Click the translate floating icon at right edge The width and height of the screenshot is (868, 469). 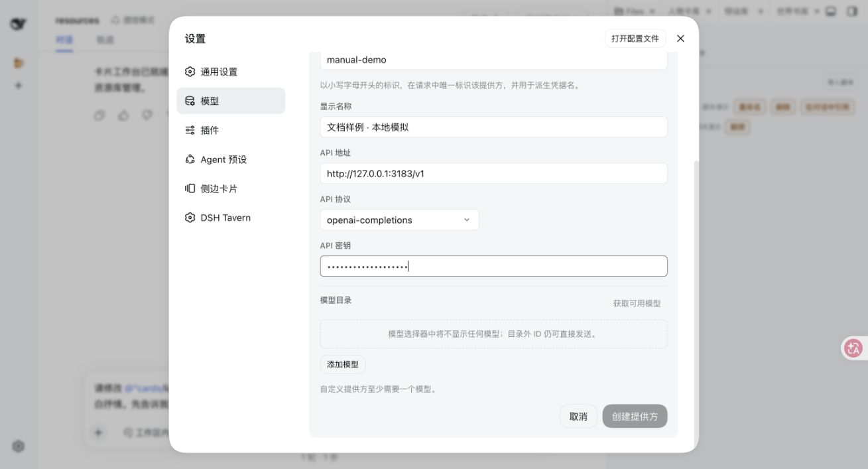(854, 348)
